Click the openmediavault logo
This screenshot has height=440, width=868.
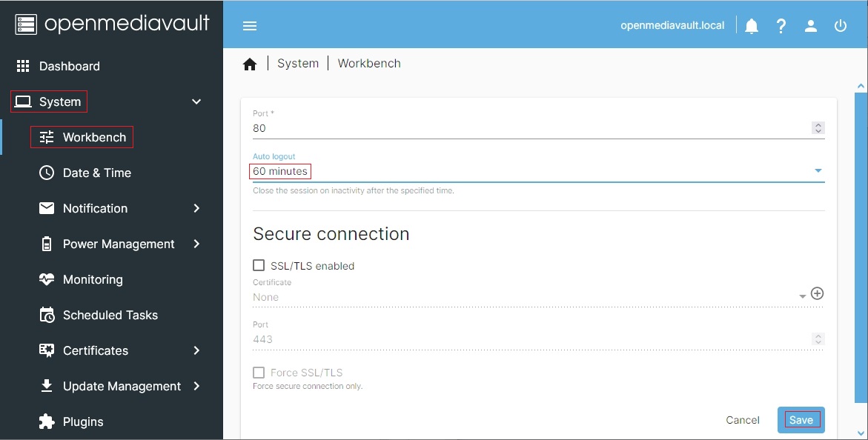[x=111, y=24]
